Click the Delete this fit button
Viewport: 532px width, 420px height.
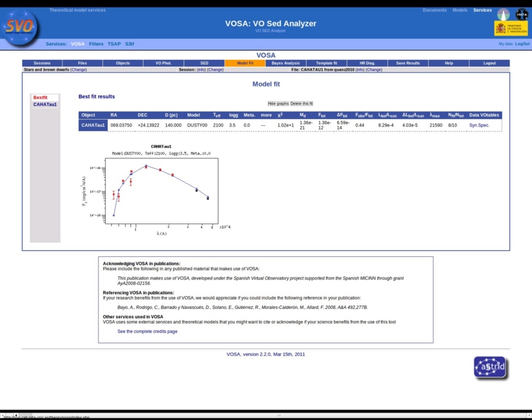302,104
